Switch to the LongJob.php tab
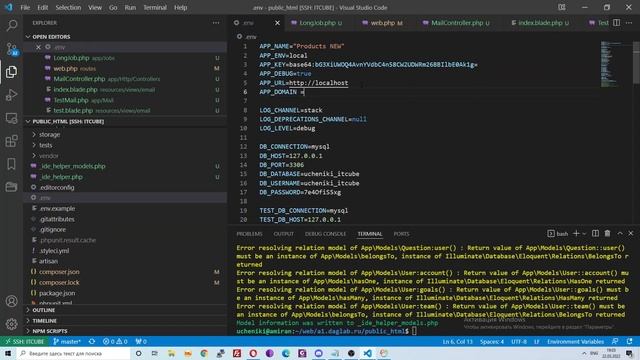 (x=317, y=23)
